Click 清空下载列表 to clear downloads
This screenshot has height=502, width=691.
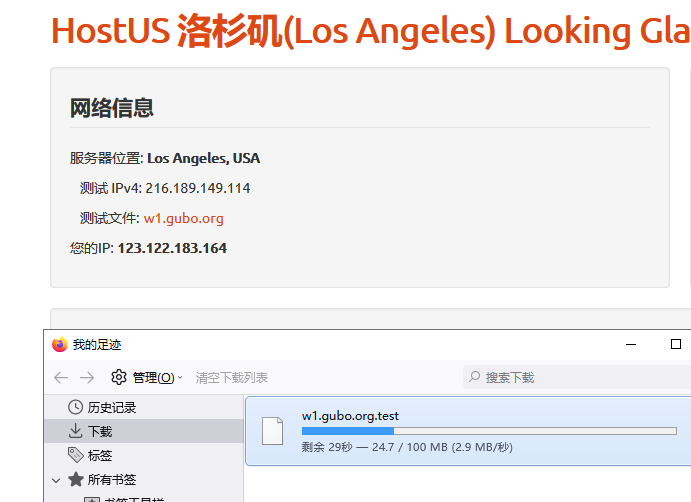232,378
